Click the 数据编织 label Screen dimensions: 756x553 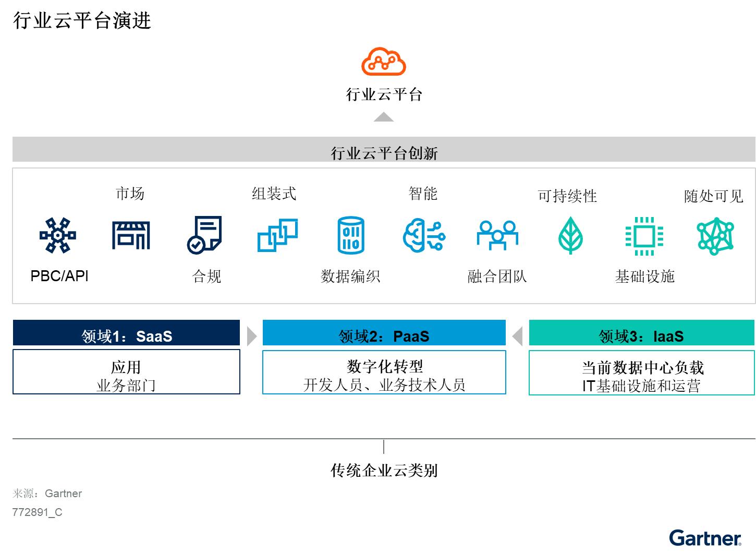tap(350, 276)
